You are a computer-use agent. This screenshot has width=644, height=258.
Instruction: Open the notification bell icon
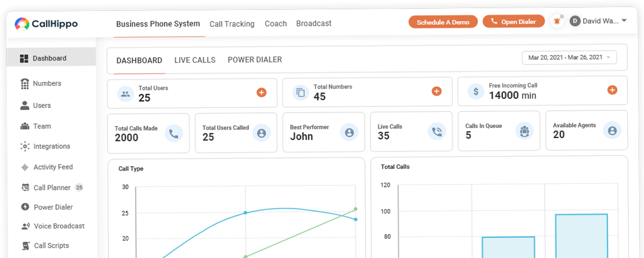click(x=557, y=21)
